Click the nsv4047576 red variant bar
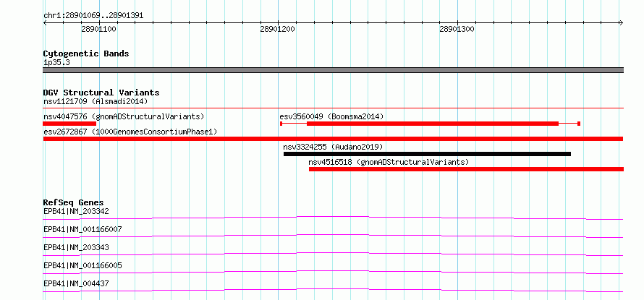Viewport: 644px width, 300px height. [x=69, y=124]
